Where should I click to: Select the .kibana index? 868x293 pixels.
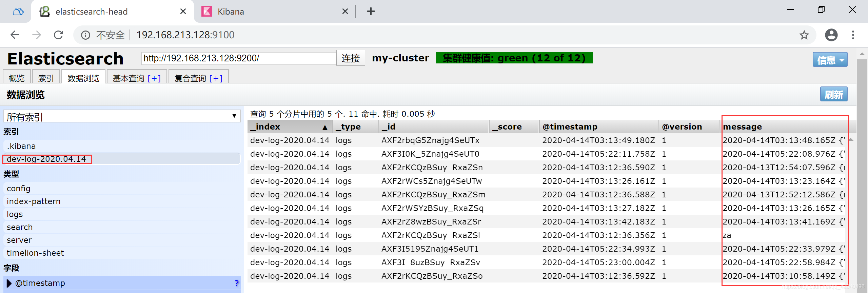tap(122, 146)
